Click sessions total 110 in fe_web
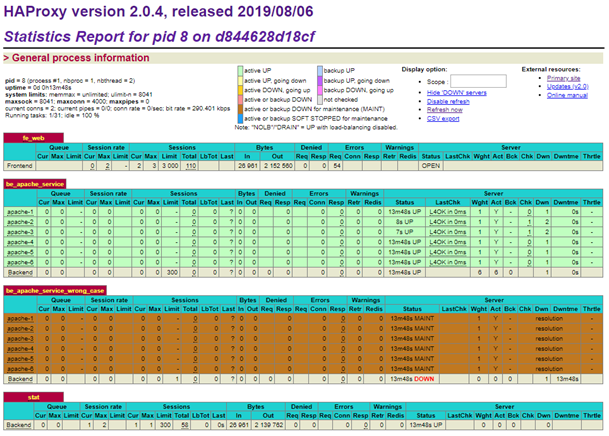Screen dimensions: 609x436 (191, 166)
